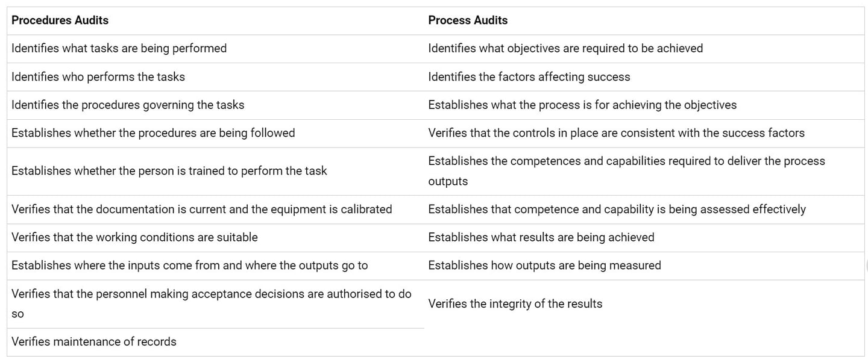Select the cell 'Identifies who performs the tasks'

(215, 77)
